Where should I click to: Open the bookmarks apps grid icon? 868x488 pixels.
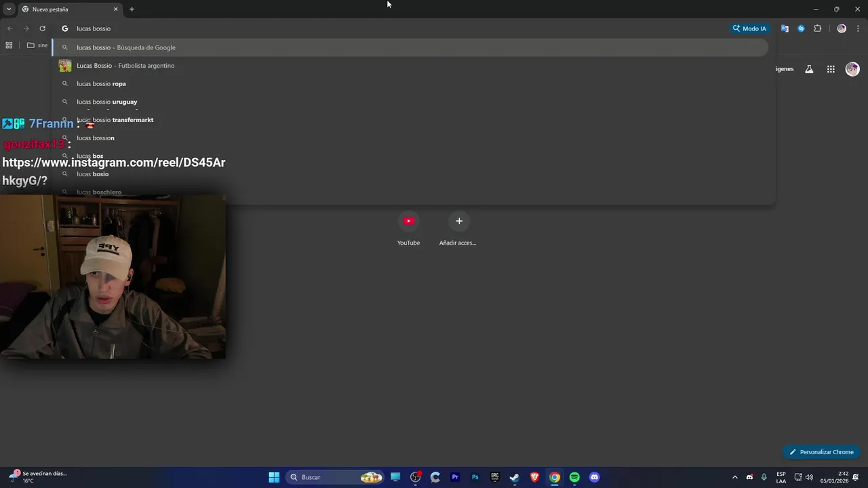click(x=9, y=45)
